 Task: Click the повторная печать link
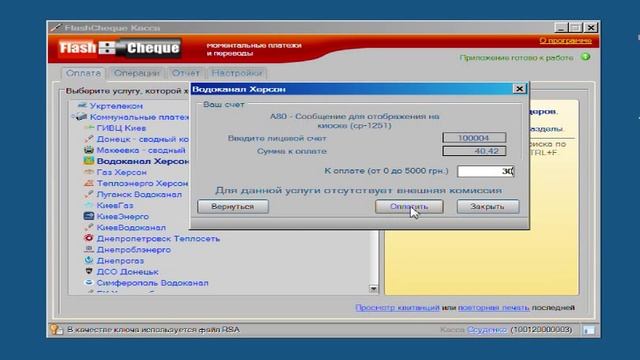tap(493, 308)
